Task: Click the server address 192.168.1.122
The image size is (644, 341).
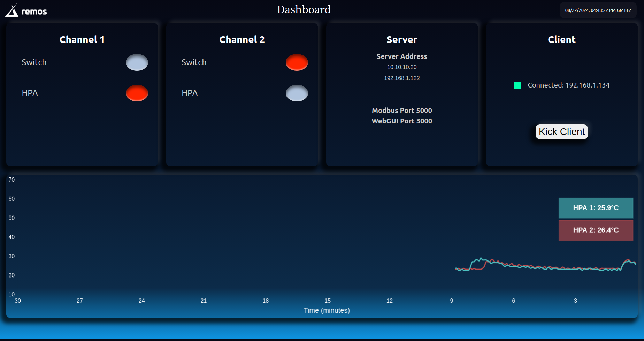Action: click(x=401, y=78)
